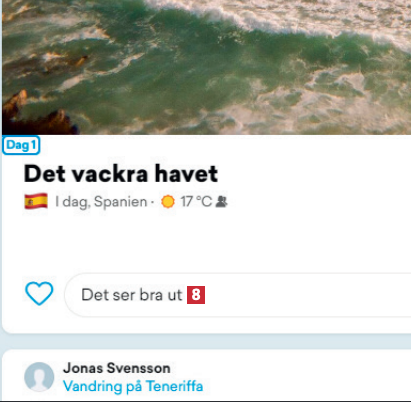Click the name Jonas Svensson
The height and width of the screenshot is (402, 411).
pos(117,368)
